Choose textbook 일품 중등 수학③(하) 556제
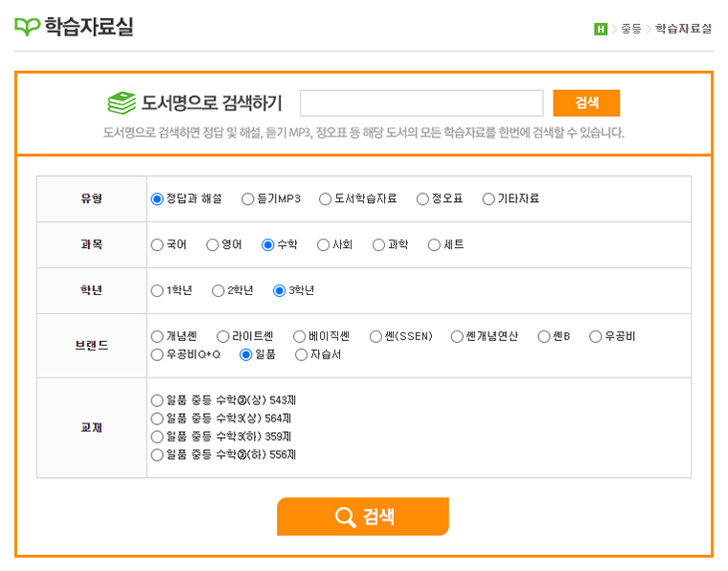 point(157,455)
